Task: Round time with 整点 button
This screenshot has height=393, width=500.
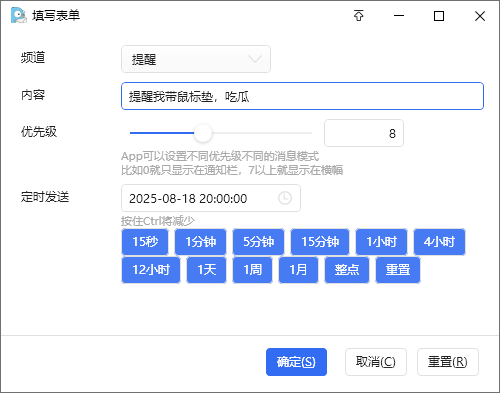Action: click(347, 270)
